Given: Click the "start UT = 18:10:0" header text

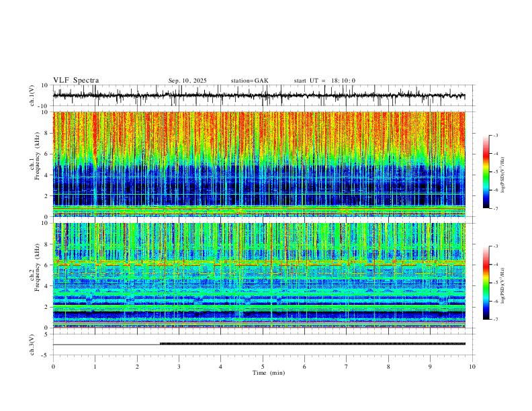Looking at the screenshot, I should tap(324, 81).
